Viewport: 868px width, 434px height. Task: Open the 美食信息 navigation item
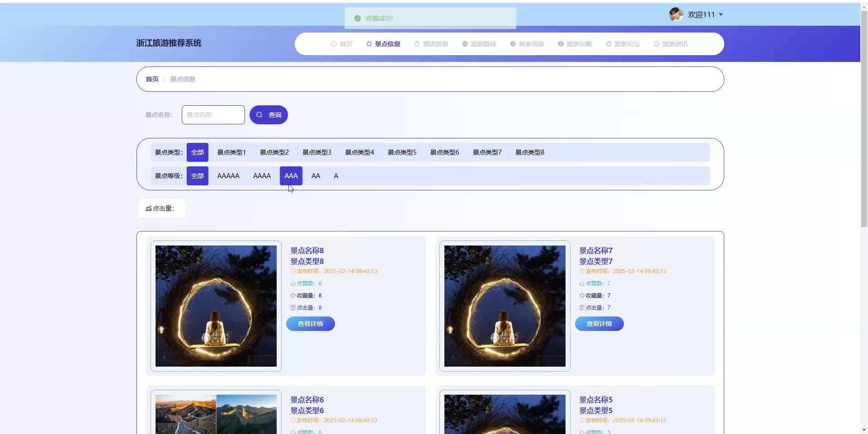click(527, 44)
